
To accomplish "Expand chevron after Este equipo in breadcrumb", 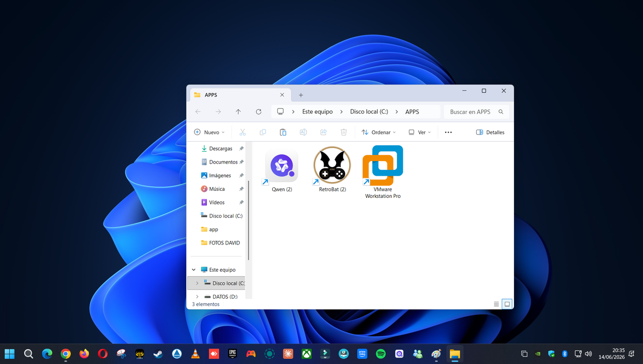I will pyautogui.click(x=341, y=111).
